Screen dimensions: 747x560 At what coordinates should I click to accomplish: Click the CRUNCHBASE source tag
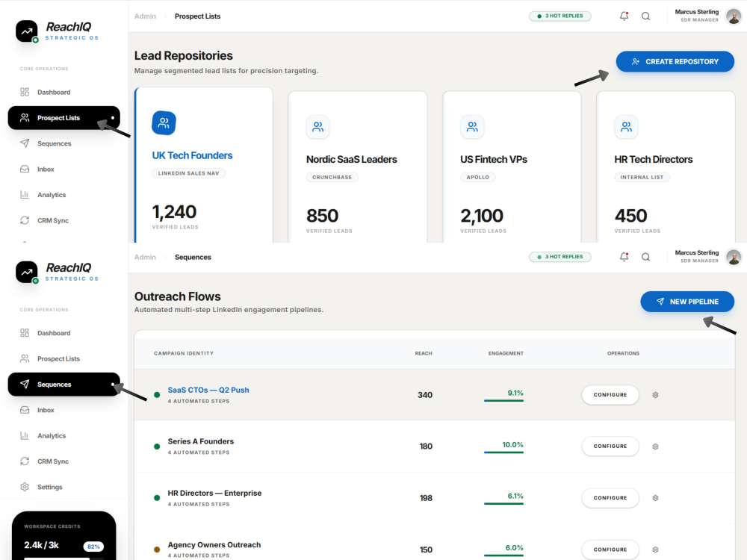(332, 177)
